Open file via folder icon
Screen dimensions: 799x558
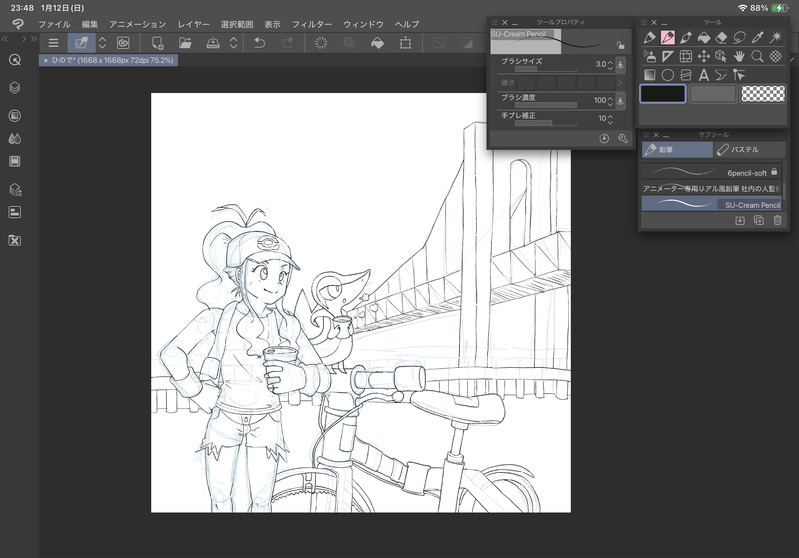[x=185, y=43]
